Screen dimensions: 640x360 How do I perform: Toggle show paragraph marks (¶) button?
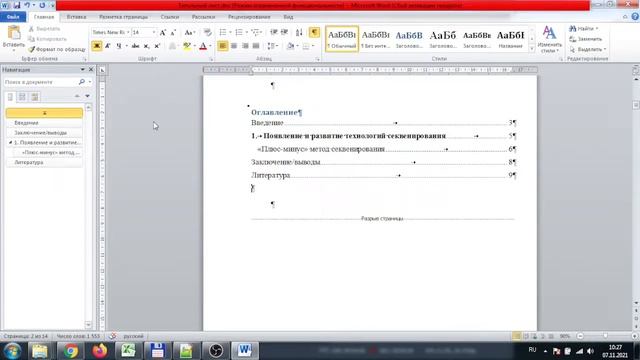pos(314,32)
